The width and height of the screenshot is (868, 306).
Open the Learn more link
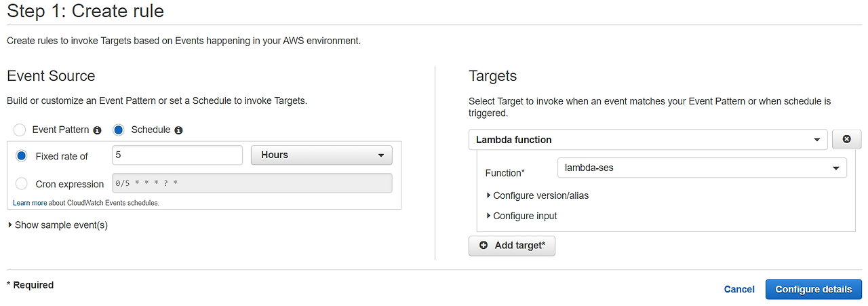point(30,203)
